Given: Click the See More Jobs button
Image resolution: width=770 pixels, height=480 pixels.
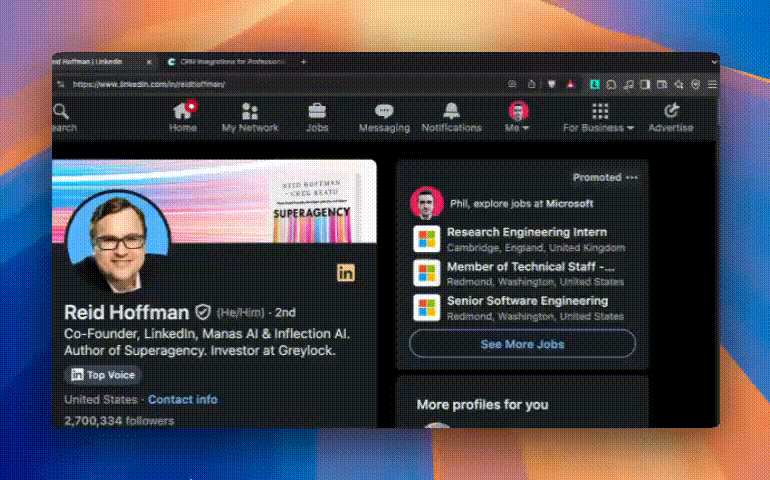Looking at the screenshot, I should [522, 344].
